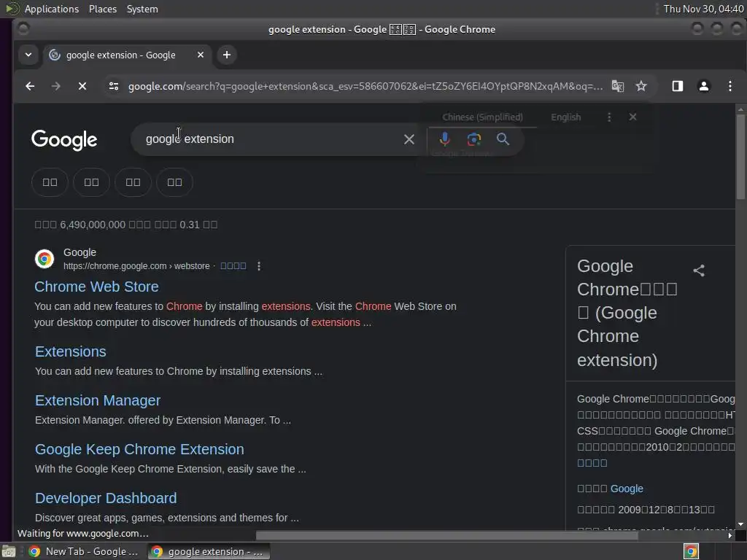Open the Extensions sitelink
Viewport: 747px width, 560px height.
[71, 351]
